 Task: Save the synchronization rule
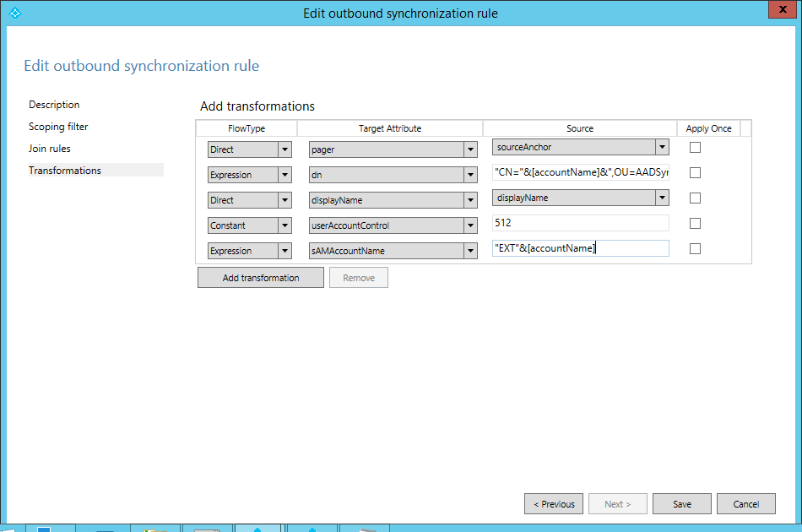(681, 504)
